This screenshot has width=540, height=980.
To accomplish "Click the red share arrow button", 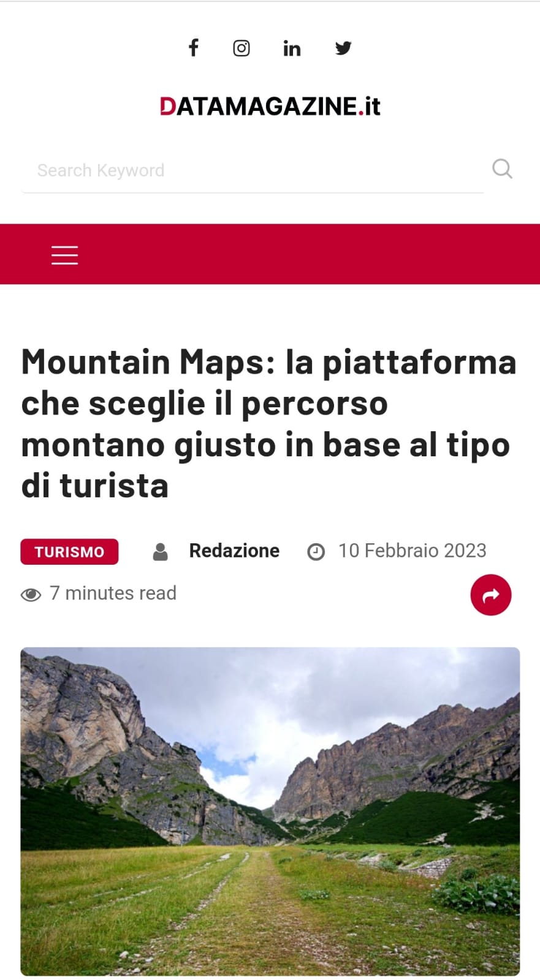I will (491, 595).
